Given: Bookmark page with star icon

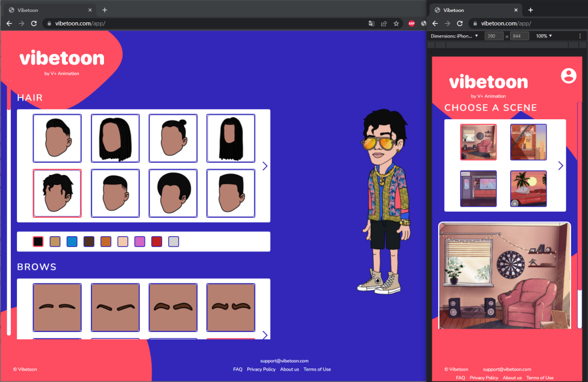Looking at the screenshot, I should pyautogui.click(x=396, y=23).
